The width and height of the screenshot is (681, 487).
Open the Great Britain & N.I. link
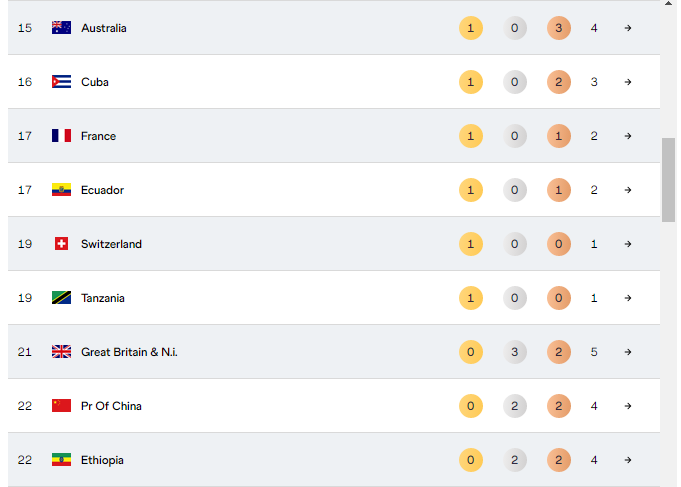pyautogui.click(x=129, y=352)
